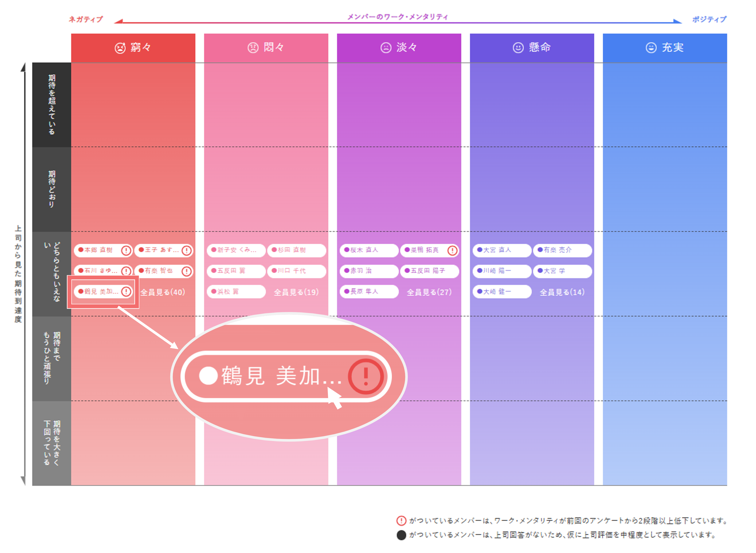Click the alert icon on 本郷 直樹's chip
The image size is (756, 553).
126,250
